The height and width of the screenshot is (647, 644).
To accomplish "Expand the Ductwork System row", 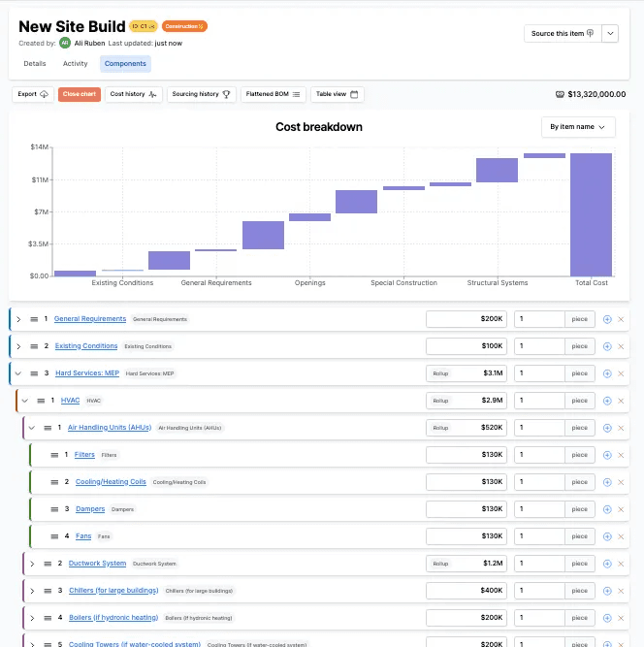I will click(x=32, y=564).
